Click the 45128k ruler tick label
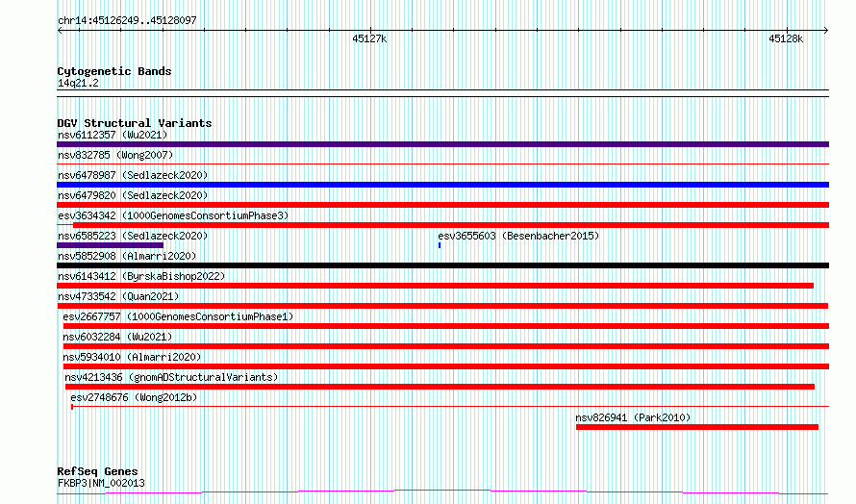 tap(786, 38)
